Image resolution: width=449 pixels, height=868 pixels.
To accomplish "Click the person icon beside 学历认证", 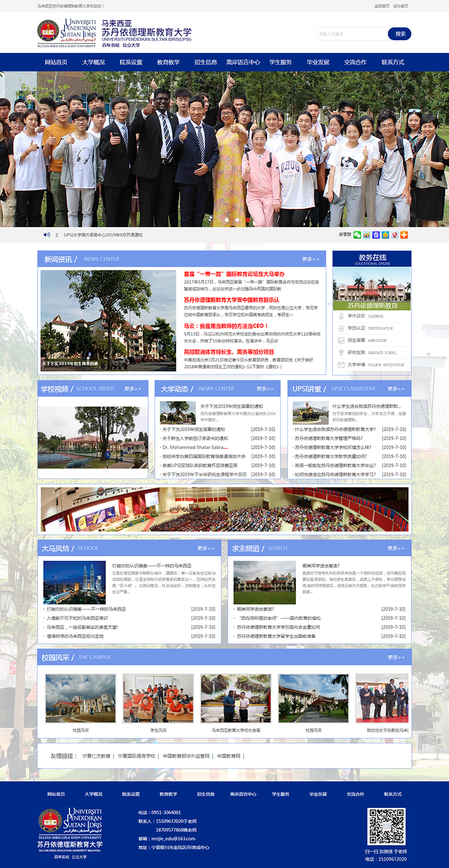I will [x=341, y=328].
